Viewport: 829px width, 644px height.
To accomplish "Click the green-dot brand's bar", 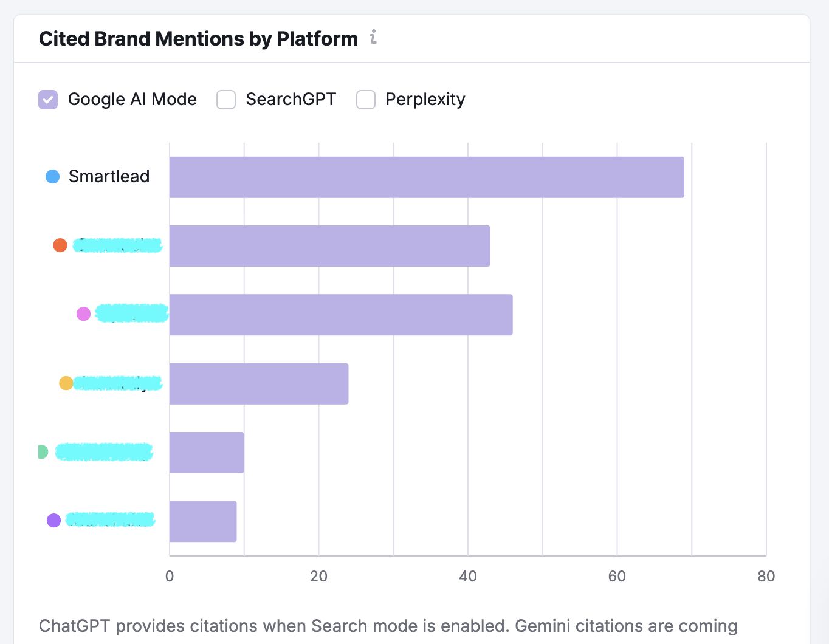I will click(x=207, y=453).
